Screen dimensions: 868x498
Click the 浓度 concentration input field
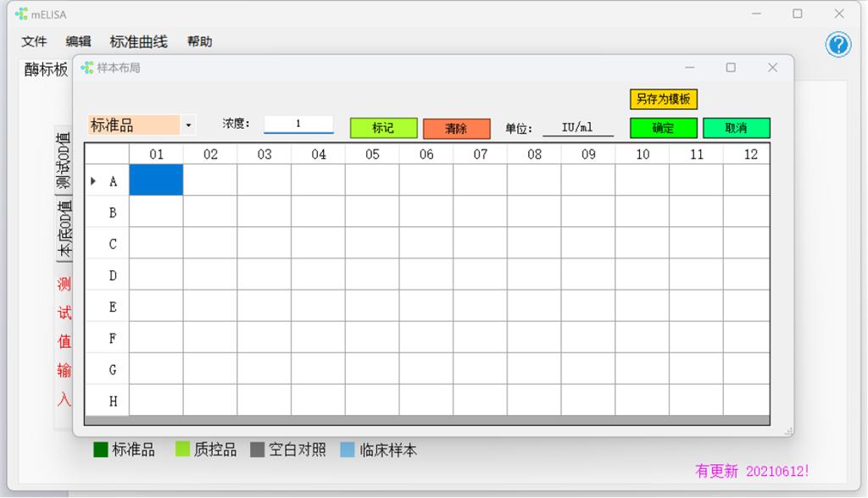(298, 125)
